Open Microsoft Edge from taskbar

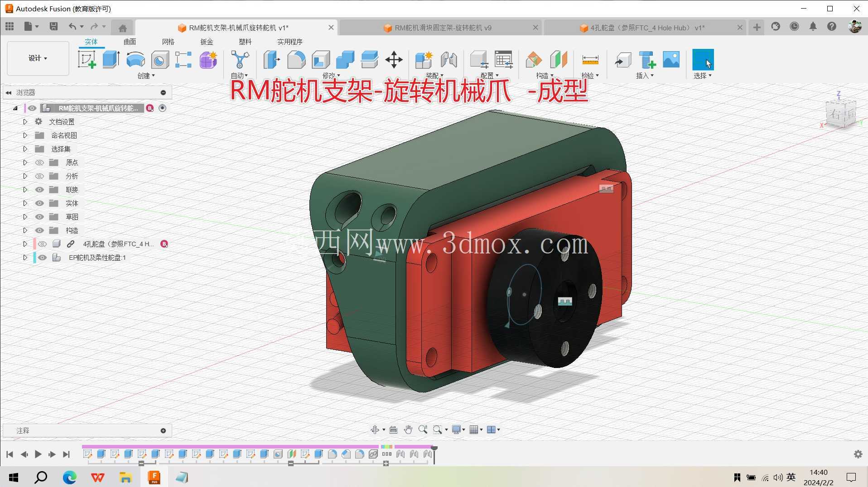click(x=69, y=477)
